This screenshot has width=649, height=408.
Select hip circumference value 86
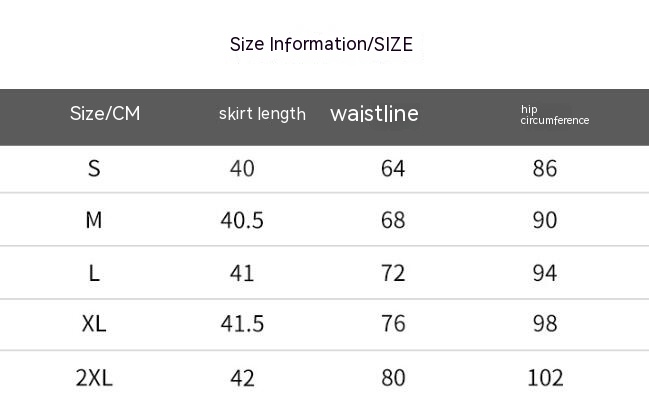coord(545,168)
